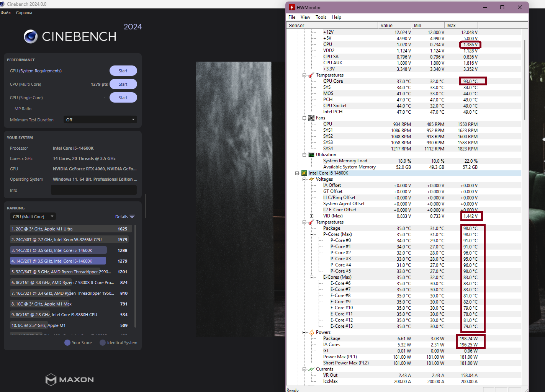Click the Powers flame icon
Screen dimensions: 545x392
pos(311,332)
